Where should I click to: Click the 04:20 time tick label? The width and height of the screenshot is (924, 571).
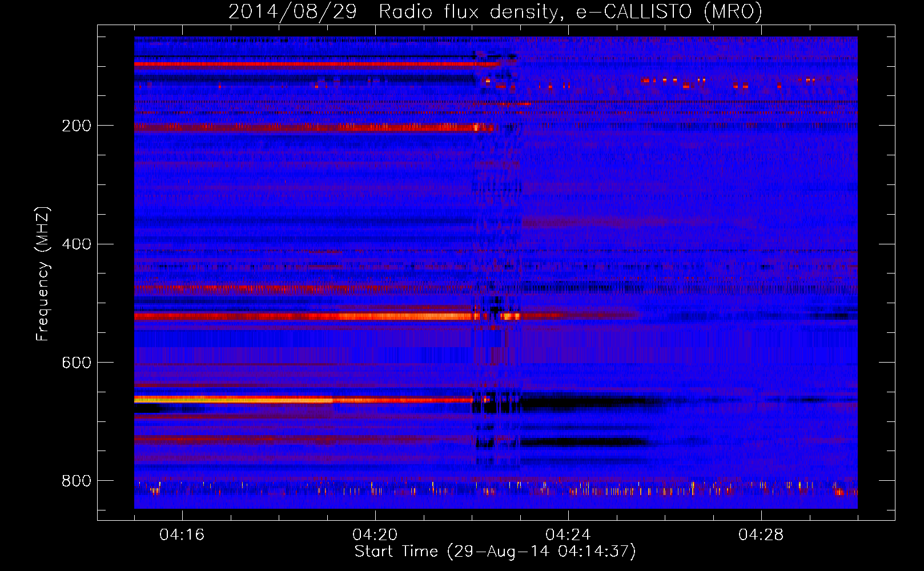click(375, 535)
